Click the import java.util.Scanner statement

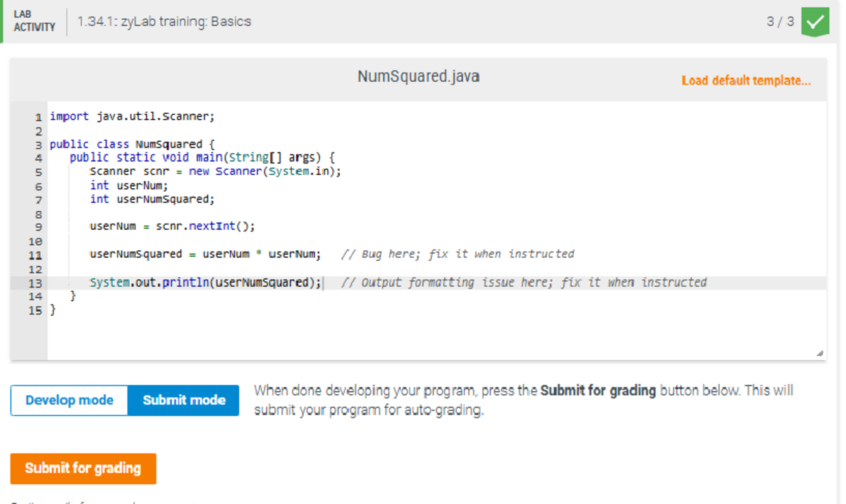click(132, 116)
